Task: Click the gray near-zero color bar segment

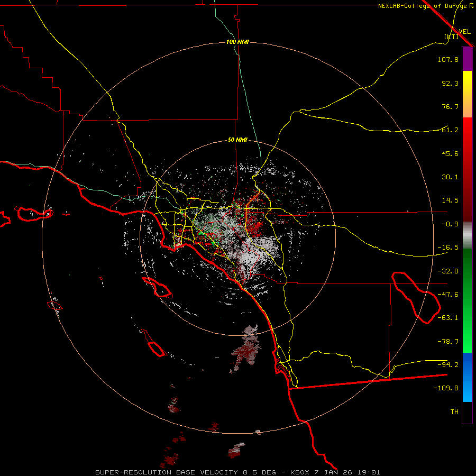Action: point(467,235)
